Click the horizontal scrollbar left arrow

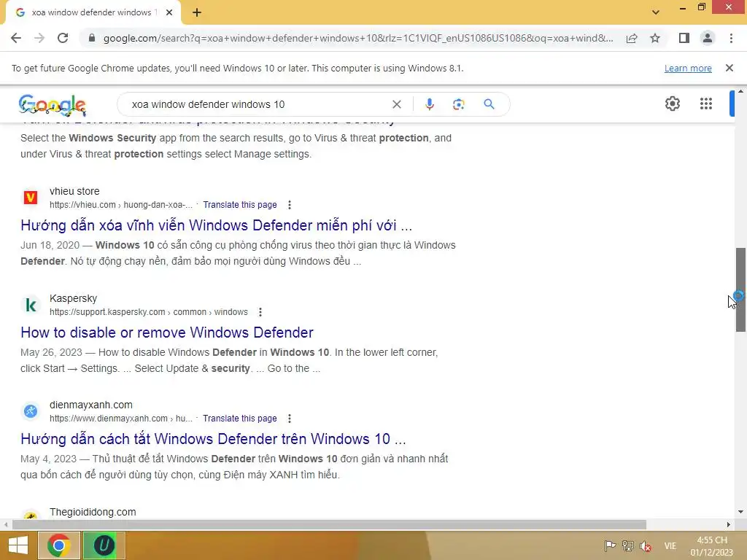coord(6,525)
